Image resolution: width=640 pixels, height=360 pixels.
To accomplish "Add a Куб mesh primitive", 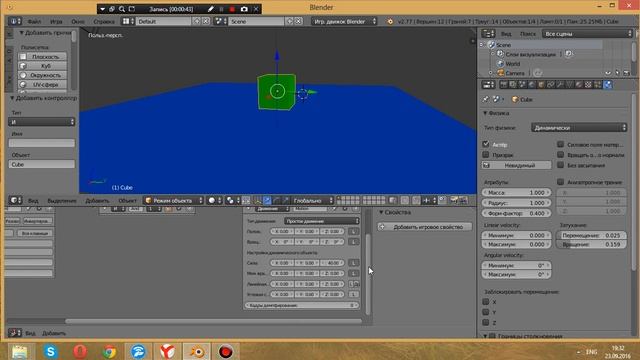I will (42, 66).
